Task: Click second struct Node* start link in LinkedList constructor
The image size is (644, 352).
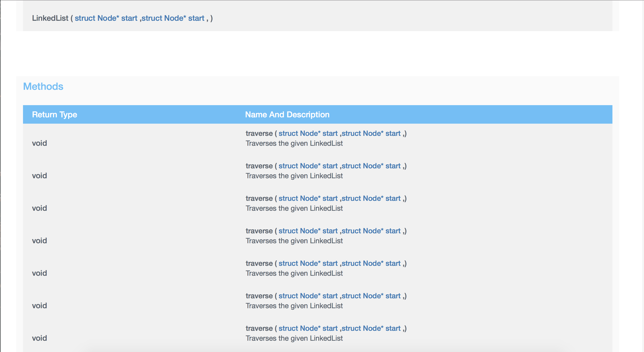Action: pyautogui.click(x=173, y=18)
